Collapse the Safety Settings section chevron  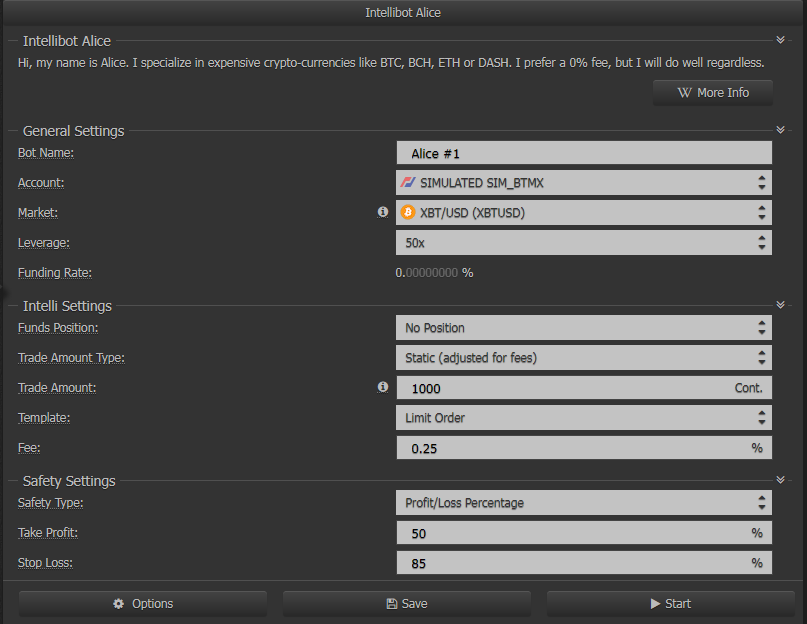(780, 480)
